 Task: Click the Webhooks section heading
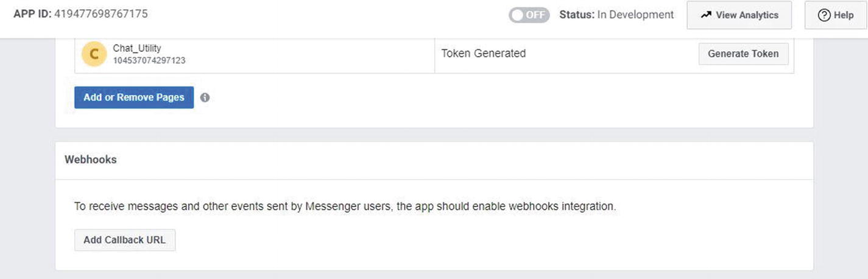click(x=91, y=160)
